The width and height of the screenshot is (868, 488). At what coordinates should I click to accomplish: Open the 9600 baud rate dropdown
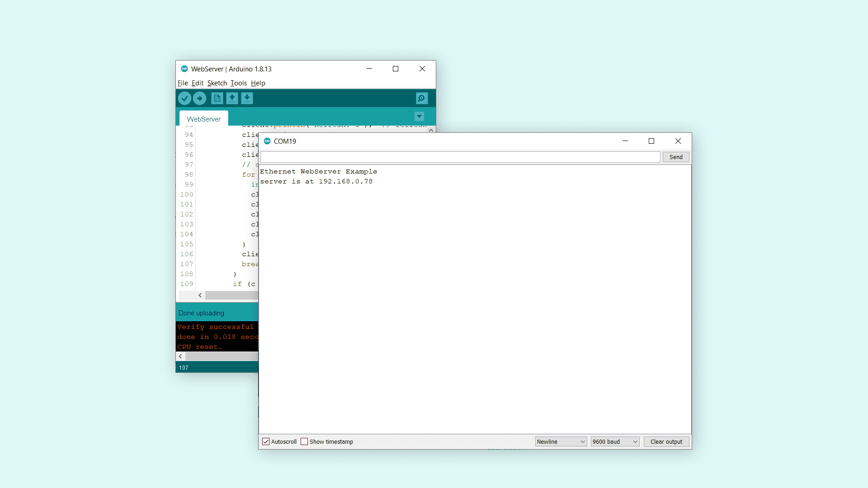coord(615,441)
